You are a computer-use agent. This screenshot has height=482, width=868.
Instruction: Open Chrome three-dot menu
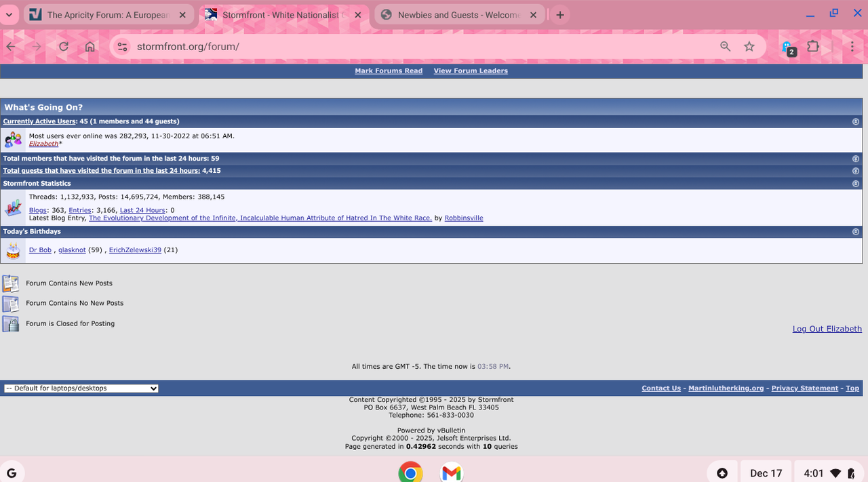tap(852, 46)
